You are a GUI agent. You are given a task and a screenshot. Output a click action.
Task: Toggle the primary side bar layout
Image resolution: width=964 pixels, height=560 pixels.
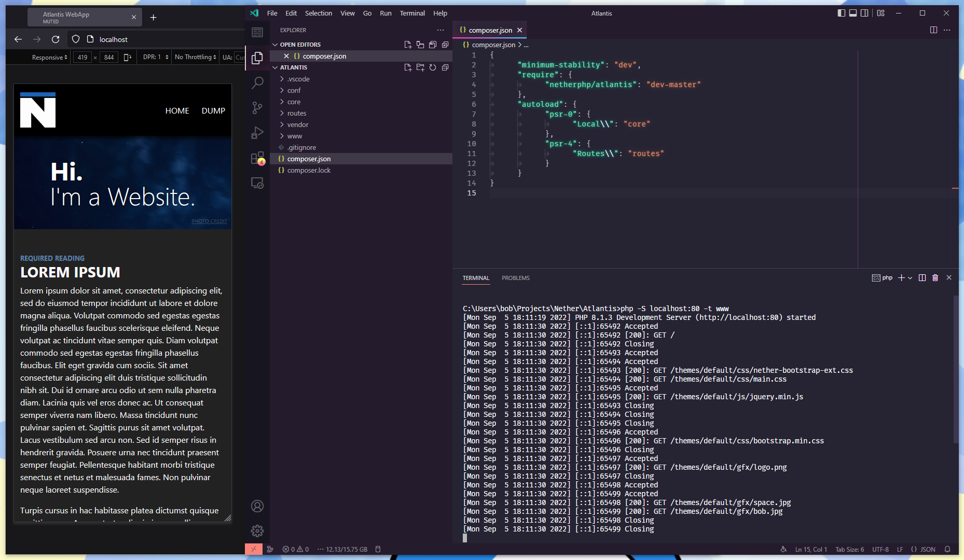pyautogui.click(x=842, y=13)
